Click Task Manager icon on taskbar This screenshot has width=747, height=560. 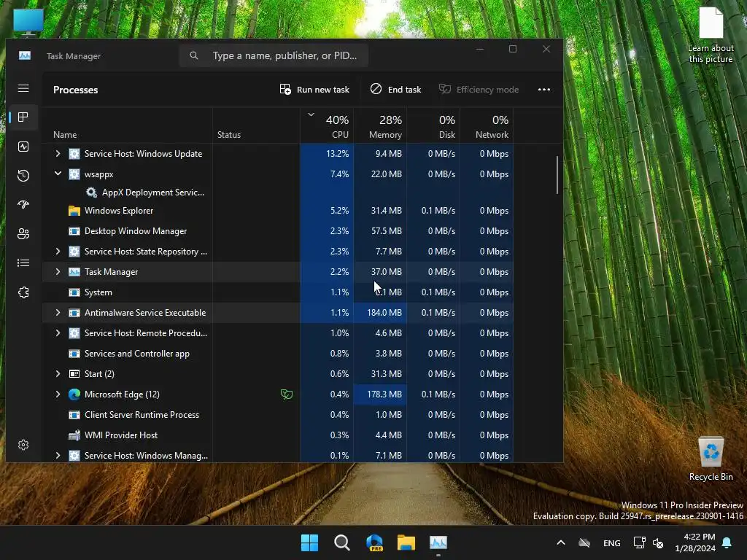(438, 542)
